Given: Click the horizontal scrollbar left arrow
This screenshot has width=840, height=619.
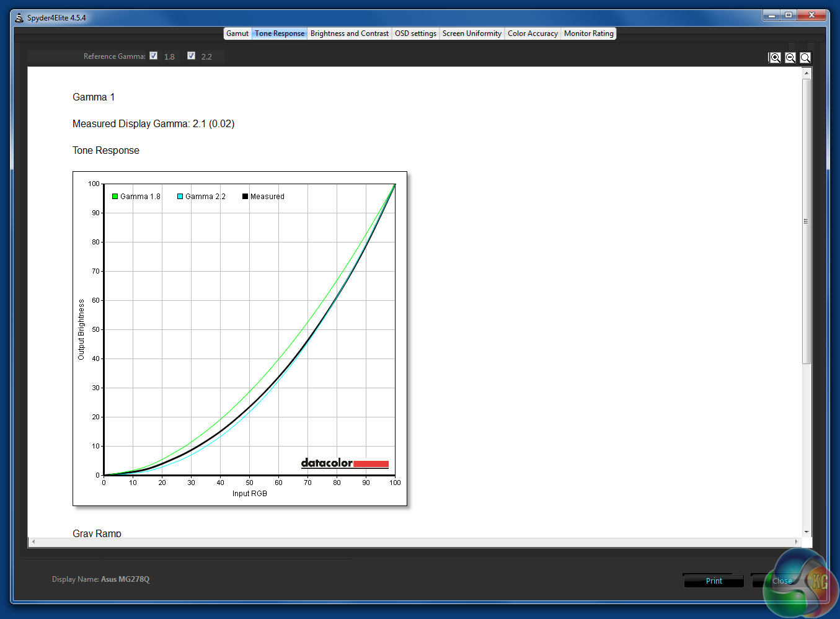Looking at the screenshot, I should coord(33,542).
